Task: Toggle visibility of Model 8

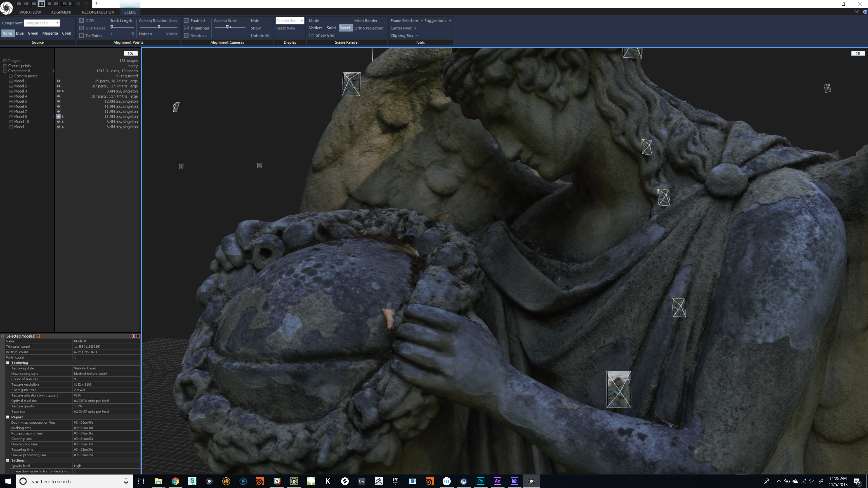Action: [58, 117]
